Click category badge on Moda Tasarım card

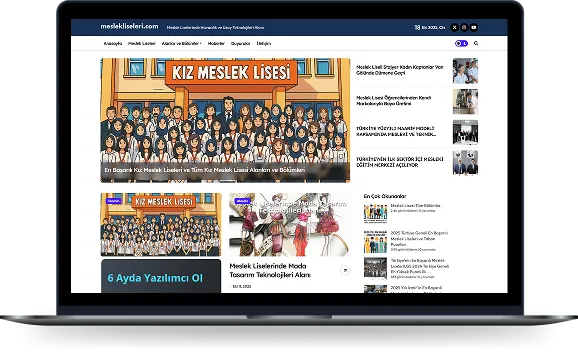[x=243, y=201]
